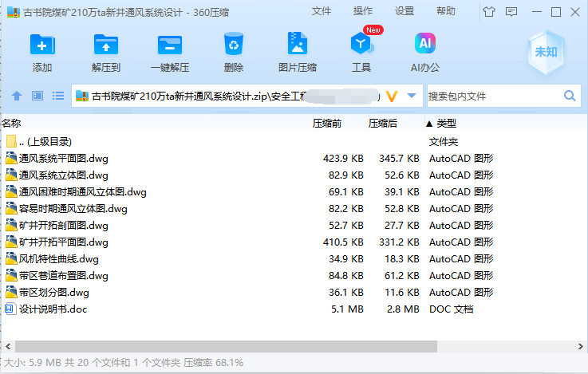Click the status bar text 压缩率 68.1%
Viewport: 588px width, 374px height.
click(x=213, y=362)
